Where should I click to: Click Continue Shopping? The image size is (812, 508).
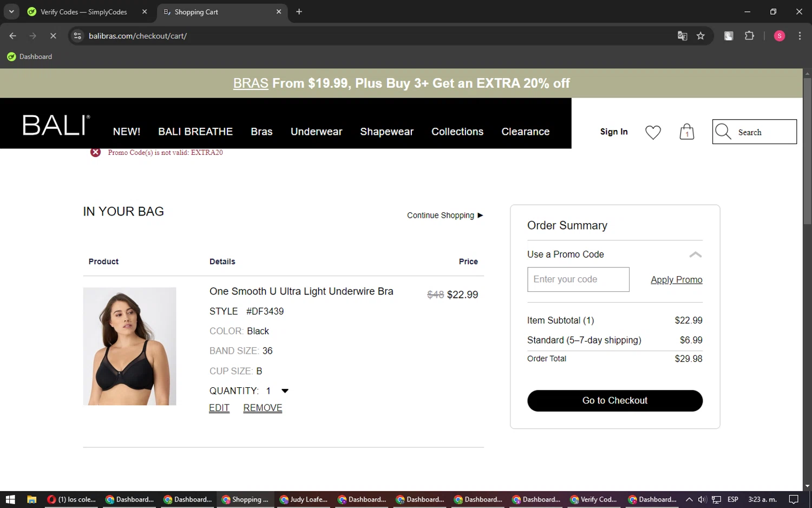pyautogui.click(x=445, y=215)
